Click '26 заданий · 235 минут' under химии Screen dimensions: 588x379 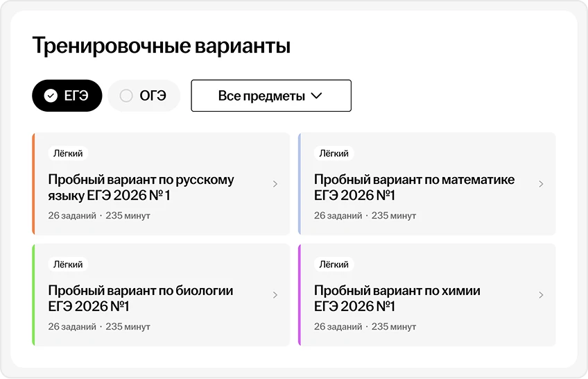365,327
